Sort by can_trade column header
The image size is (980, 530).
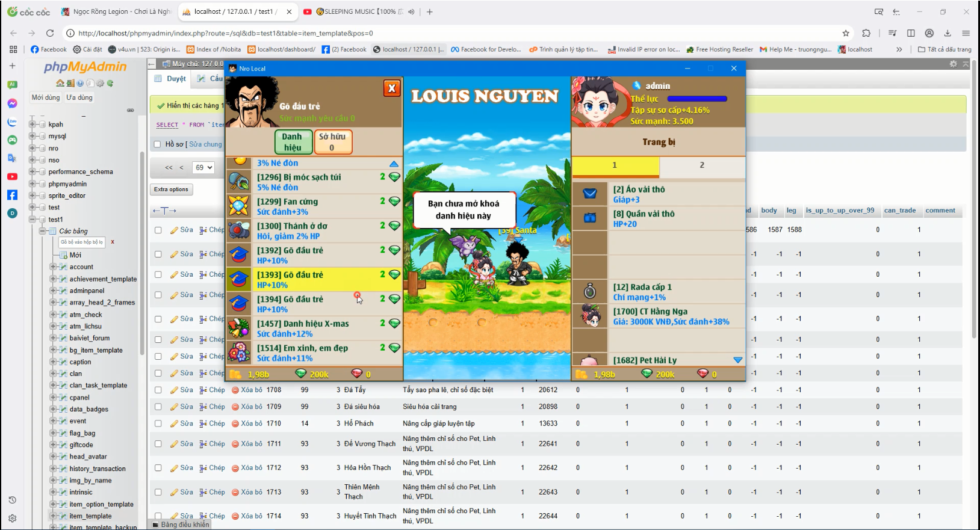900,211
